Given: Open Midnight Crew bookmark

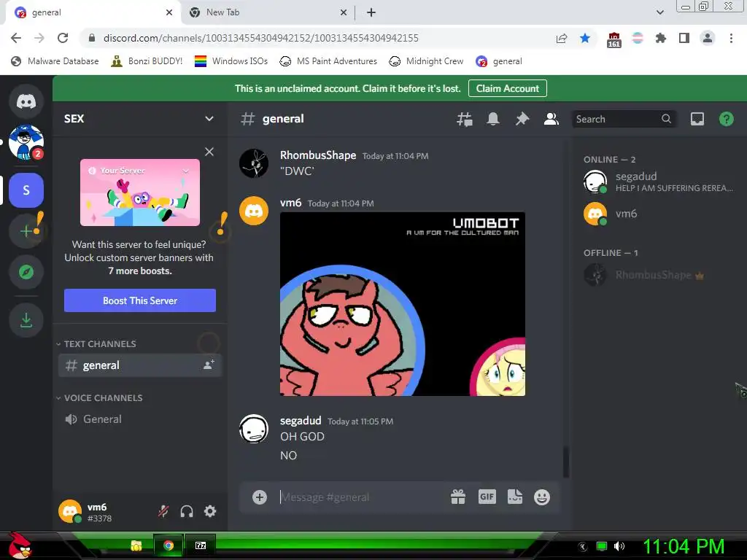Looking at the screenshot, I should tap(426, 61).
